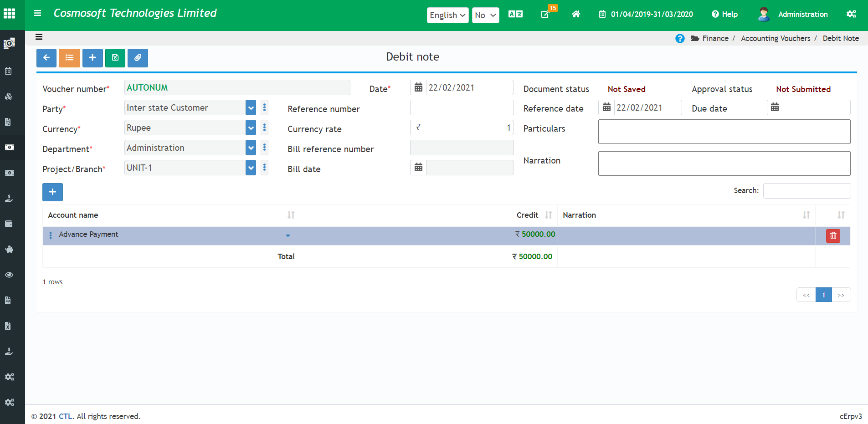The image size is (868, 424).
Task: Sort table by Account name column
Action: 291,215
